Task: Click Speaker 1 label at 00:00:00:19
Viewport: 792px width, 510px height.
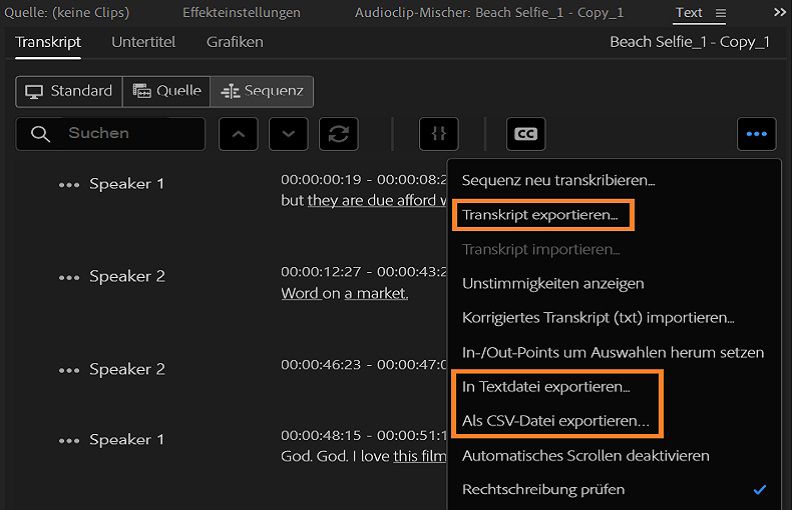Action: coord(127,184)
